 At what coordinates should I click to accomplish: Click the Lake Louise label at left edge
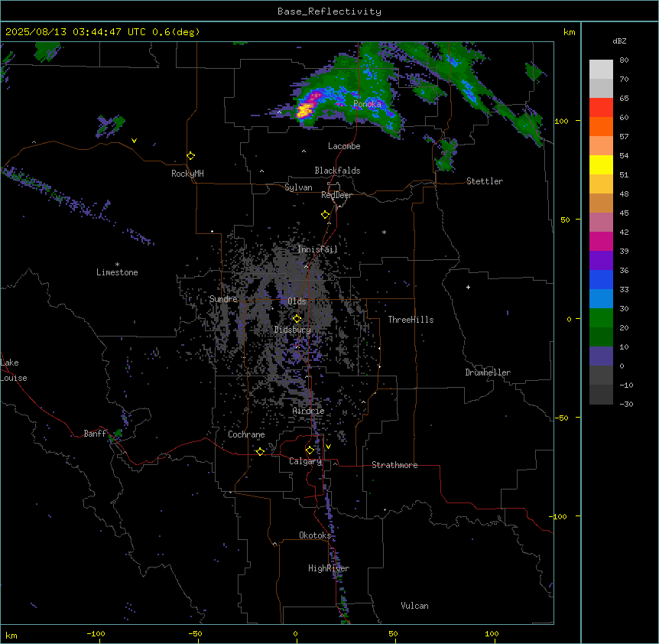point(14,370)
